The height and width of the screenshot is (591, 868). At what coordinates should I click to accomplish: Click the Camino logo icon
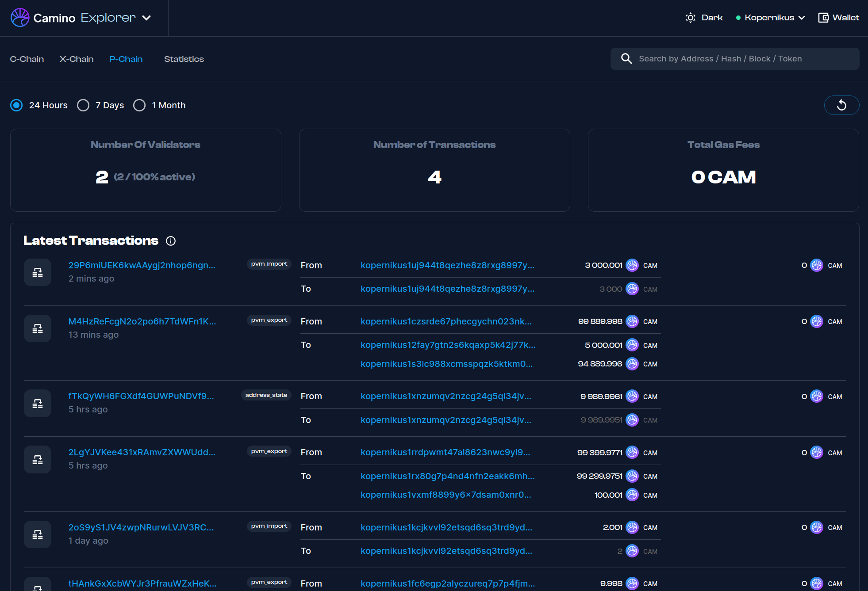tap(20, 18)
